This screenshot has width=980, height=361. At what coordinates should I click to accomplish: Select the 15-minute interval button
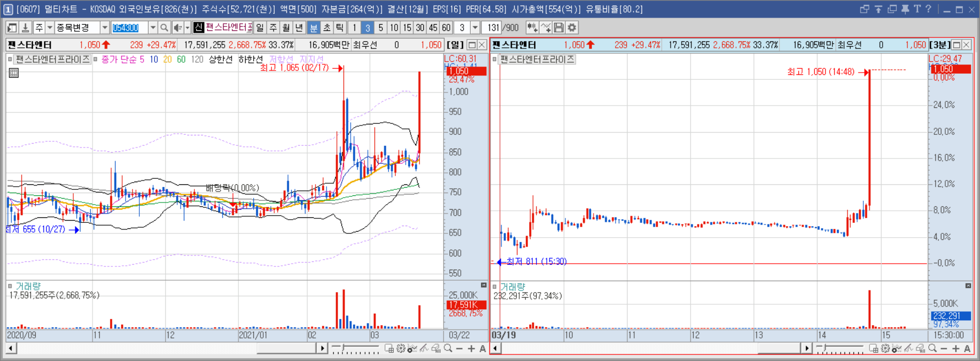(x=407, y=28)
